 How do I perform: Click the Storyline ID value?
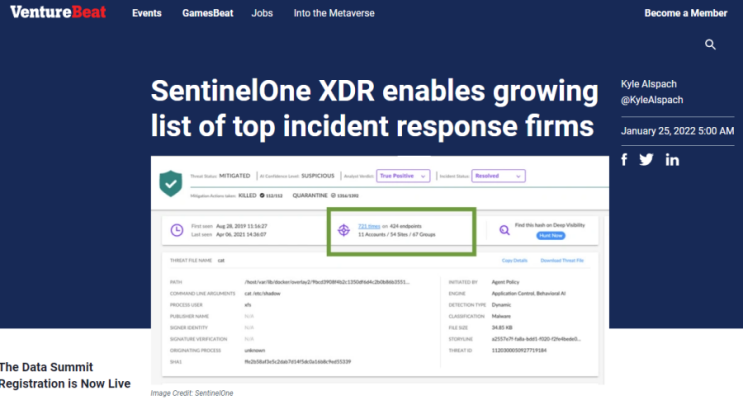point(536,339)
